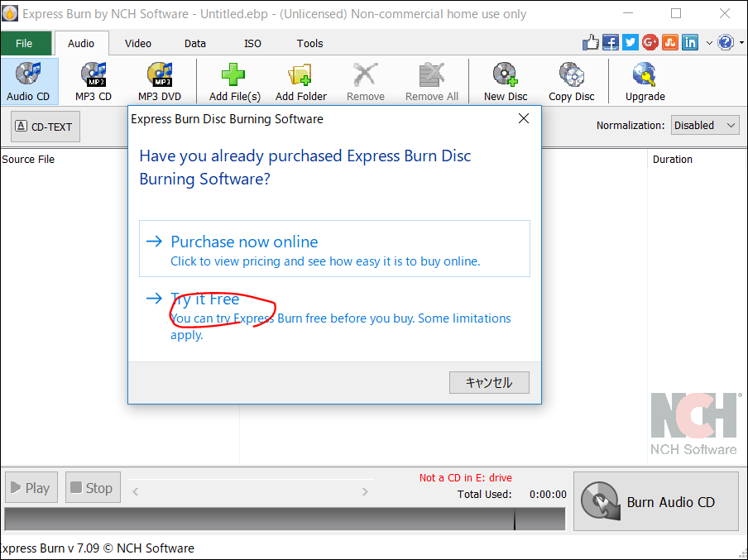Click the Remove toolbar icon
This screenshot has height=560, width=748.
(x=366, y=75)
